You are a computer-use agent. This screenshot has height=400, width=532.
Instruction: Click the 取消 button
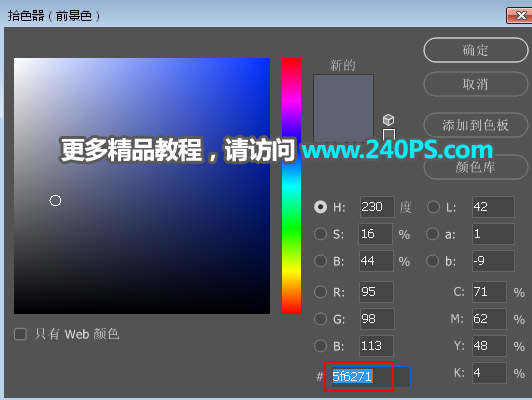(476, 84)
